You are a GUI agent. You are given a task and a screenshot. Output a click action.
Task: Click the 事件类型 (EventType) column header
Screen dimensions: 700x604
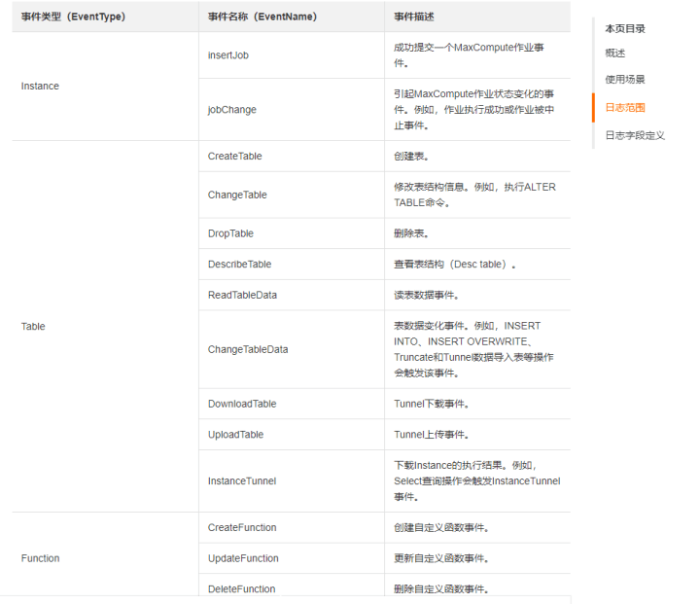click(x=73, y=17)
